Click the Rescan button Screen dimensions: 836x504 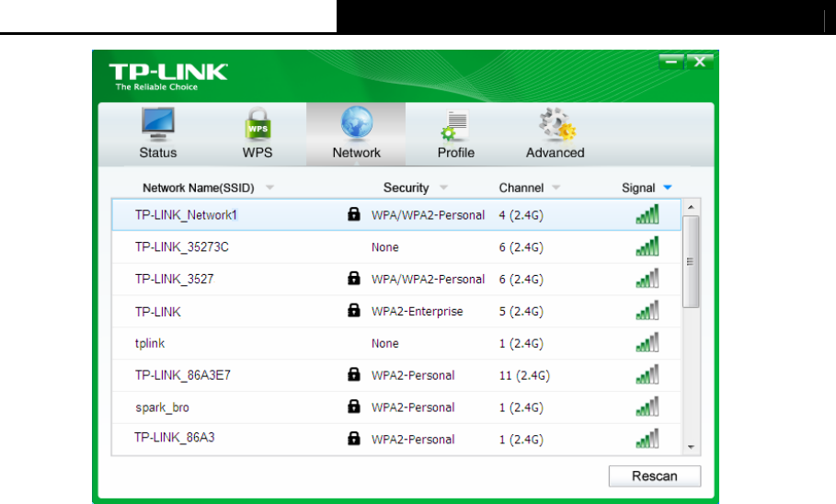tap(655, 475)
